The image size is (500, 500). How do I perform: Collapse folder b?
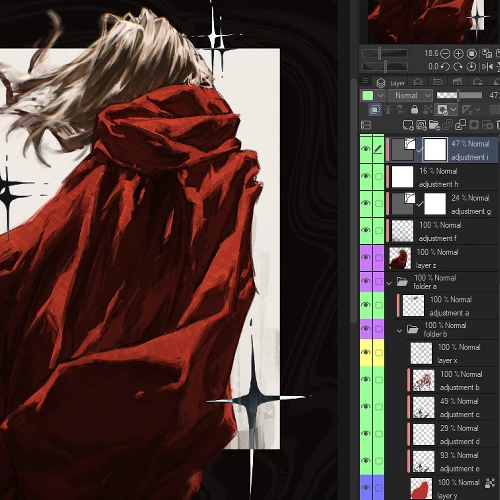click(399, 331)
